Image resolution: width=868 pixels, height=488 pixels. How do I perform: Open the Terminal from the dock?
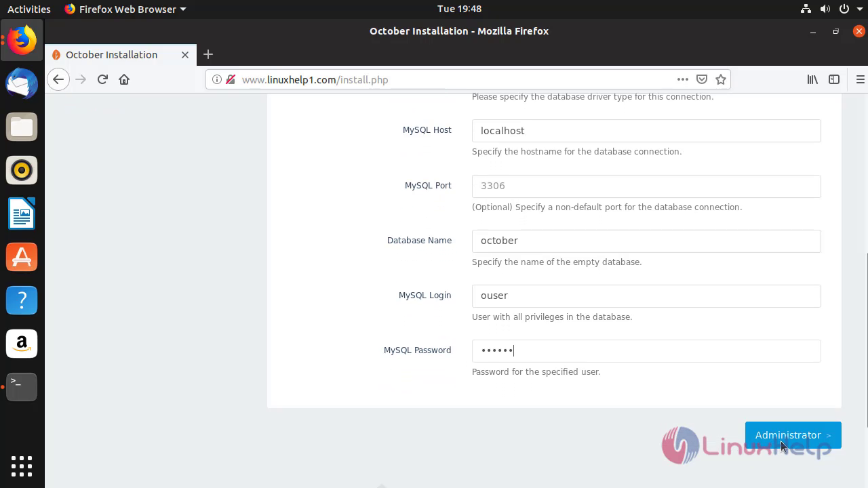[22, 386]
